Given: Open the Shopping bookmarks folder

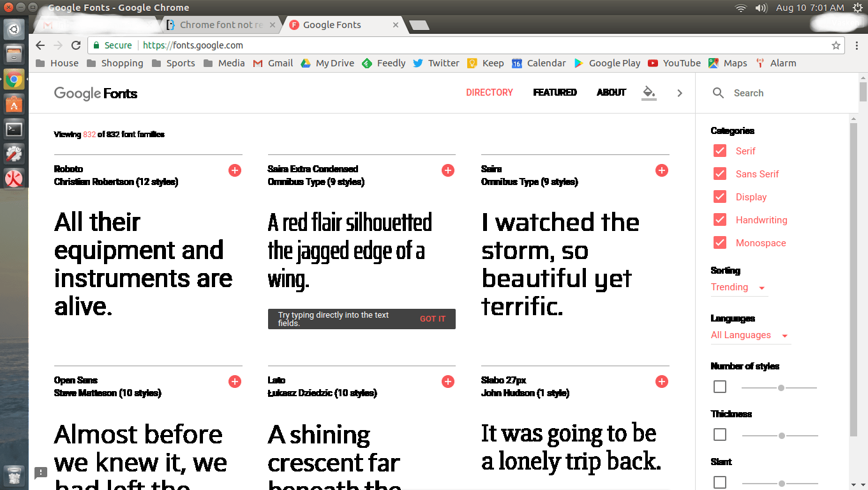Looking at the screenshot, I should click(115, 63).
